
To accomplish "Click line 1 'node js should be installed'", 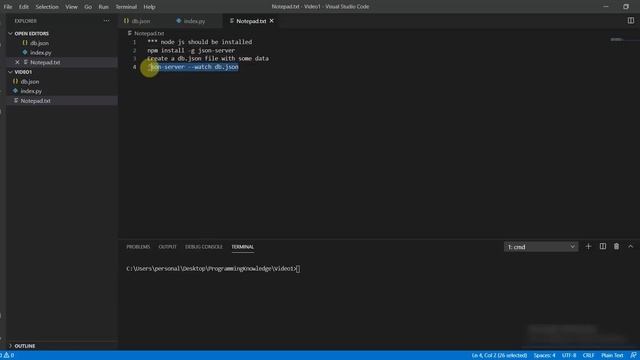I will pyautogui.click(x=200, y=42).
